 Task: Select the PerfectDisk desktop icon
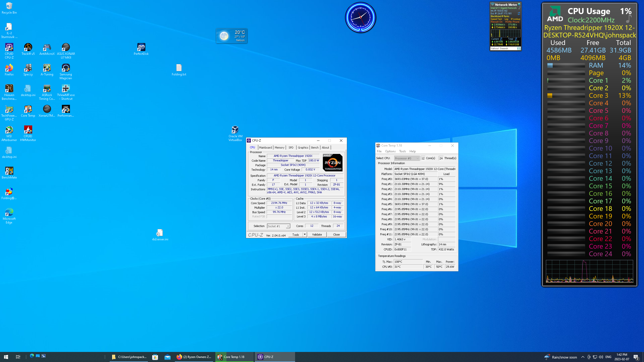click(x=141, y=49)
